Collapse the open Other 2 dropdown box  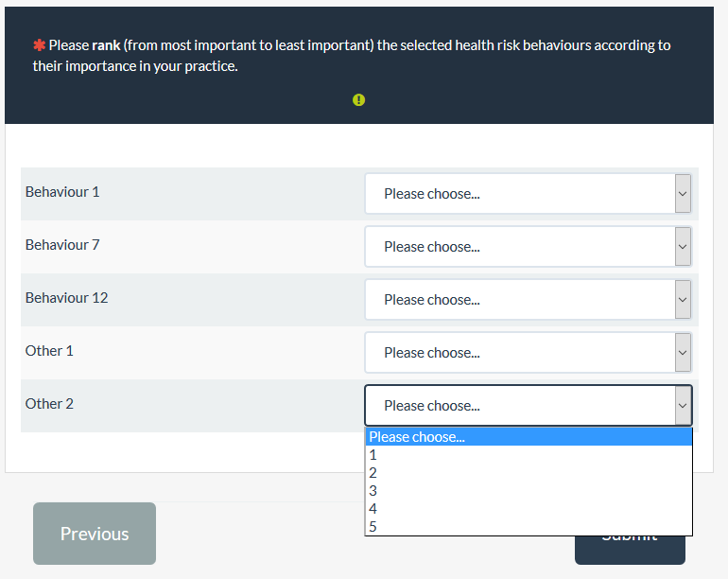point(528,406)
